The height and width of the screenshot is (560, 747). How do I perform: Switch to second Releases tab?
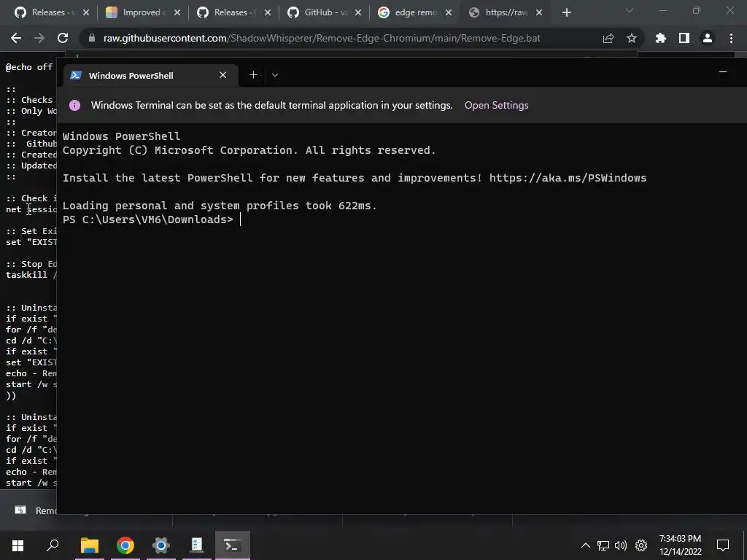pos(233,12)
